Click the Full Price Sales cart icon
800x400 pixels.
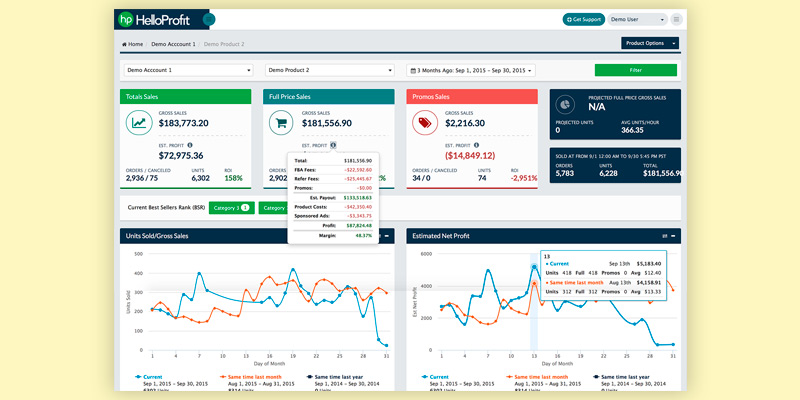(281, 122)
